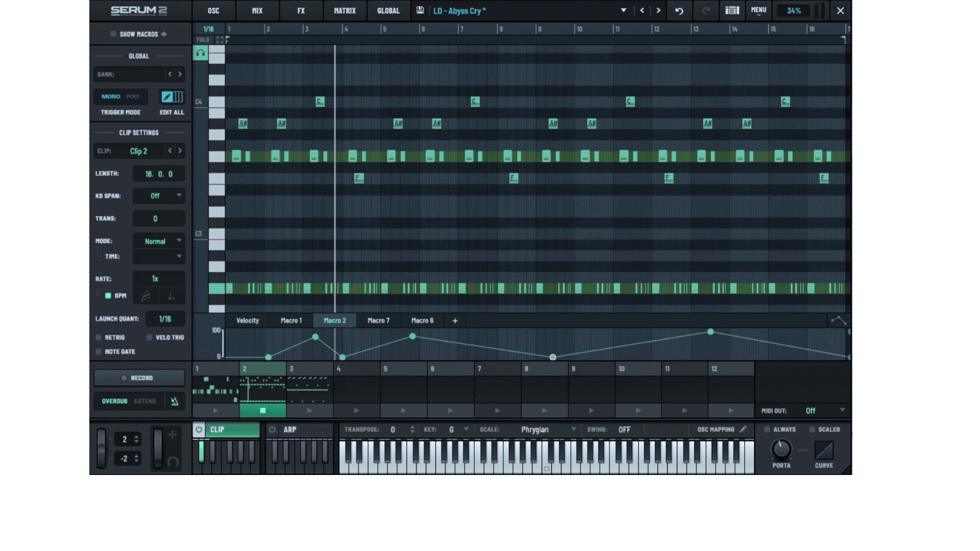
Task: Click the save preset floppy disk icon
Action: (420, 10)
